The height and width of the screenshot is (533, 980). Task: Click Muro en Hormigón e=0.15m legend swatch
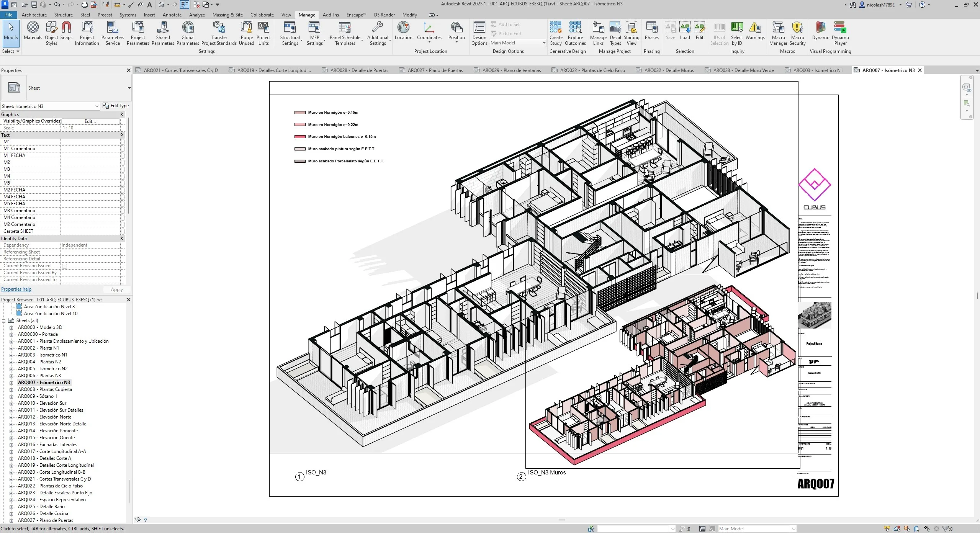coord(300,113)
